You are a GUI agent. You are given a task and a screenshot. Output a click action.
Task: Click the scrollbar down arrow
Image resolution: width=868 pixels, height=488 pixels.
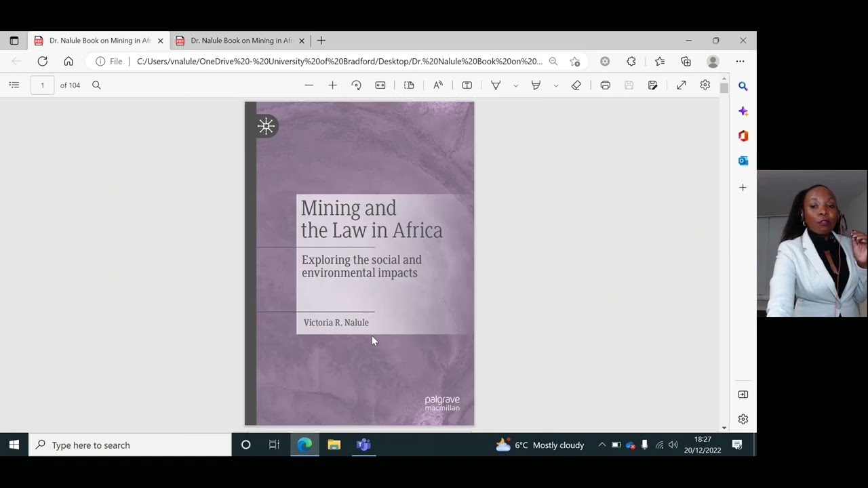pyautogui.click(x=724, y=428)
